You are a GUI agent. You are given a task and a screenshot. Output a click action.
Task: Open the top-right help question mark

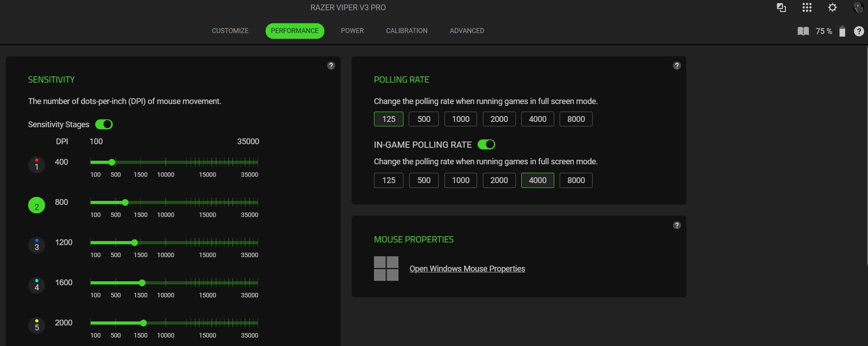coord(859,31)
